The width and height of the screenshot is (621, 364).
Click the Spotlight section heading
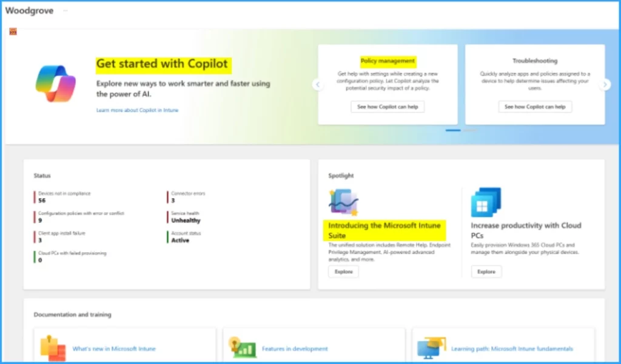pos(341,176)
